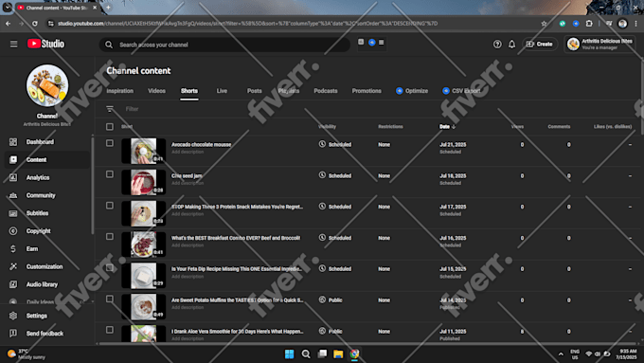Open Windows taskbar search
This screenshot has width=644, height=363.
(x=306, y=354)
